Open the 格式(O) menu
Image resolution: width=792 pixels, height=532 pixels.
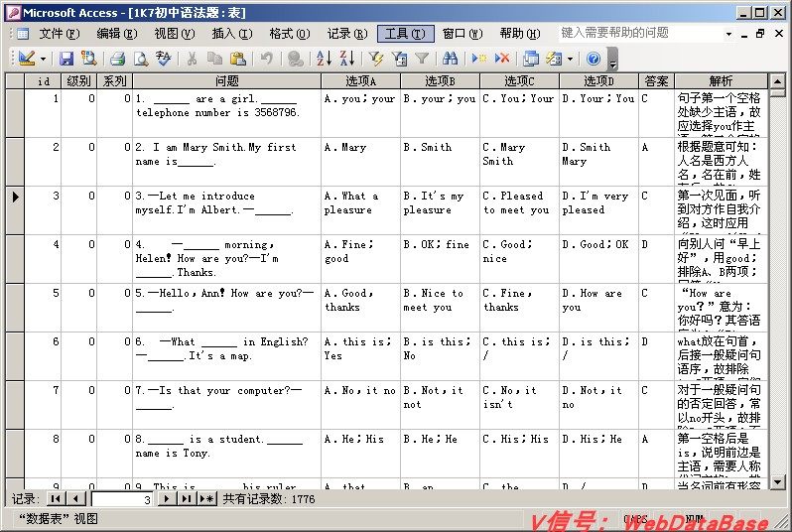point(290,34)
